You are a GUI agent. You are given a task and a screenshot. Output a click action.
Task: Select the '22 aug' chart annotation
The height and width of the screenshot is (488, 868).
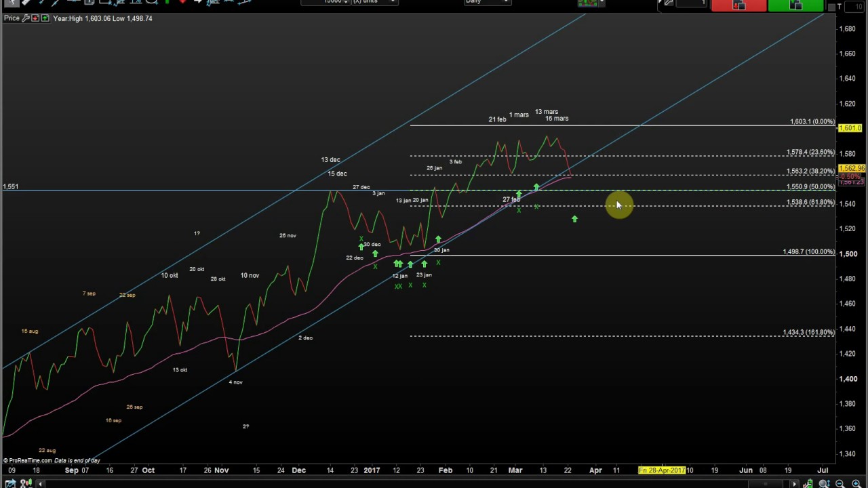click(47, 451)
